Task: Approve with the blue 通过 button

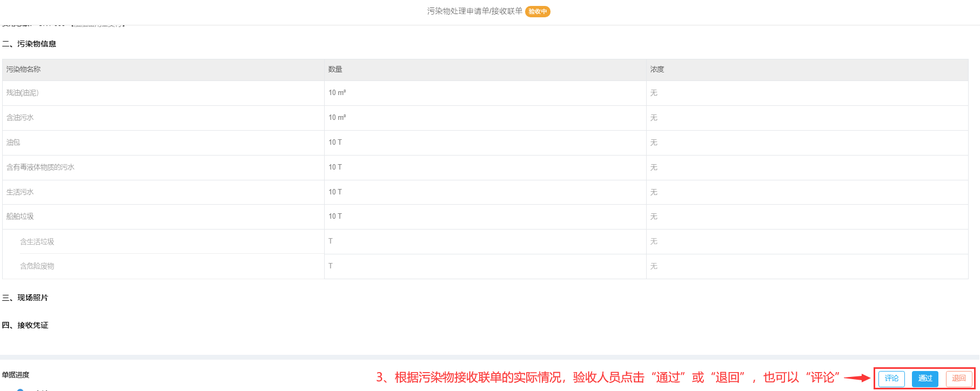Action: tap(925, 379)
